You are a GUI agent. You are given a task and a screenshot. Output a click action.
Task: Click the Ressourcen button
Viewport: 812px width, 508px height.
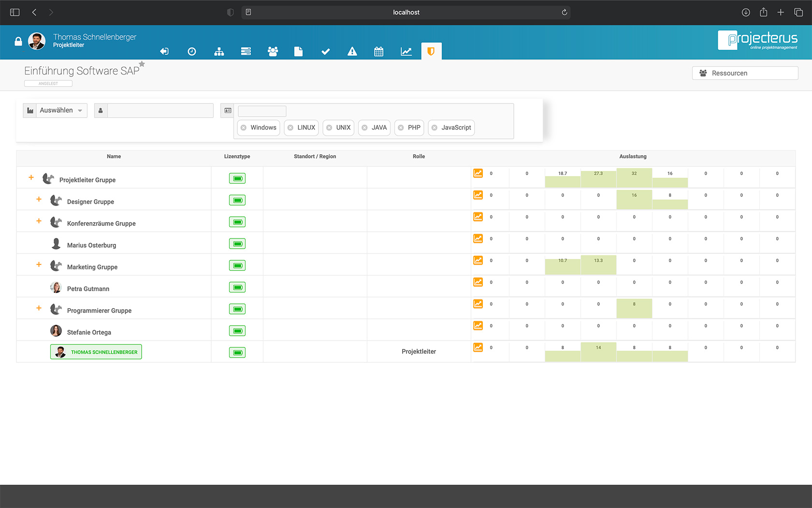click(x=745, y=73)
